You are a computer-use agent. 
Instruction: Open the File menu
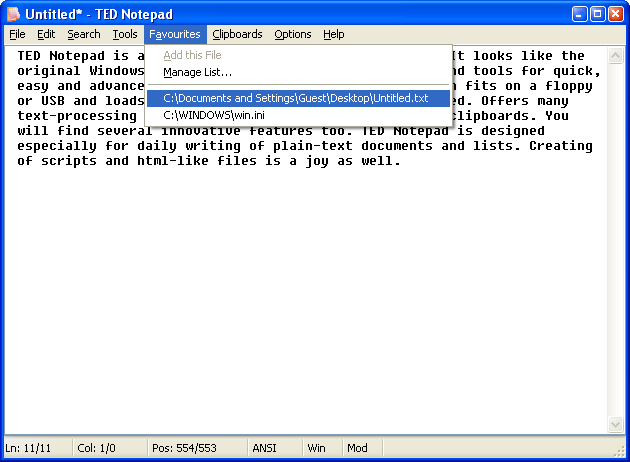[x=17, y=35]
